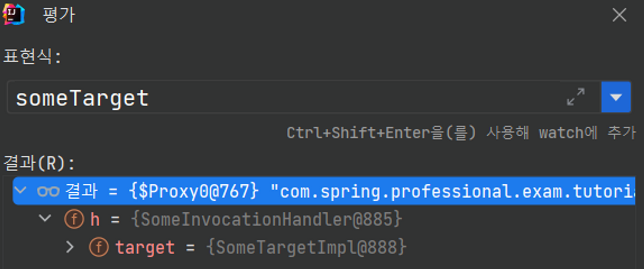Screen dimensions: 644x269
Task: Open the expression history dropdown
Action: point(616,97)
